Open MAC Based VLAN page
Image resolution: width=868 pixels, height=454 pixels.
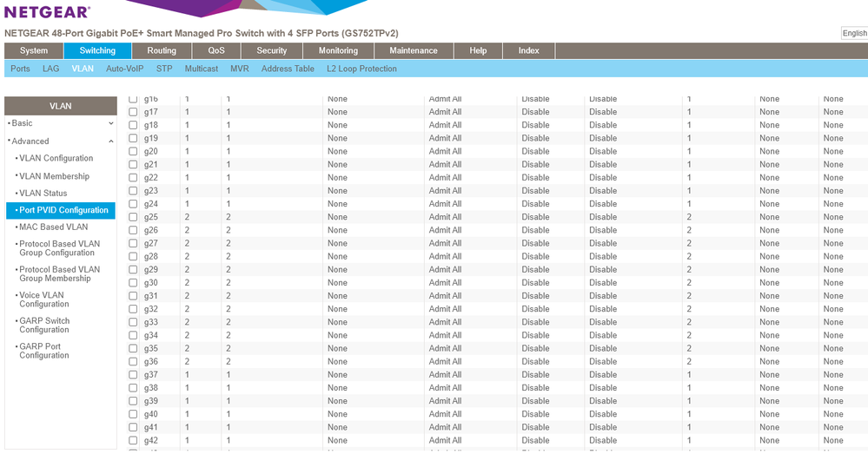[53, 227]
